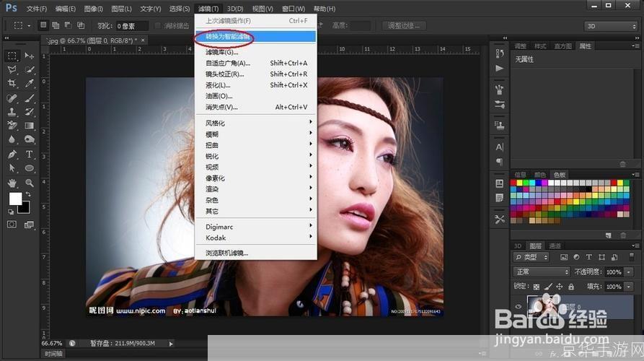This screenshot has height=361, width=644.
Task: Select the Eyedropper tool
Action: tap(29, 84)
